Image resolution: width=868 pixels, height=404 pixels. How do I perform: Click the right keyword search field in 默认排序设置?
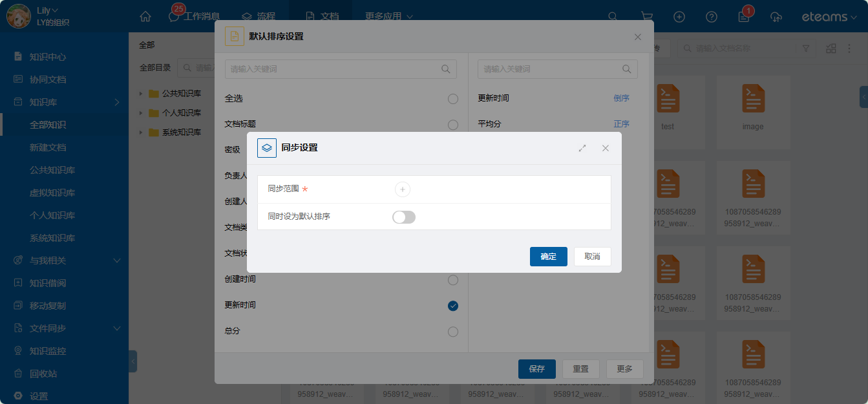pos(557,69)
